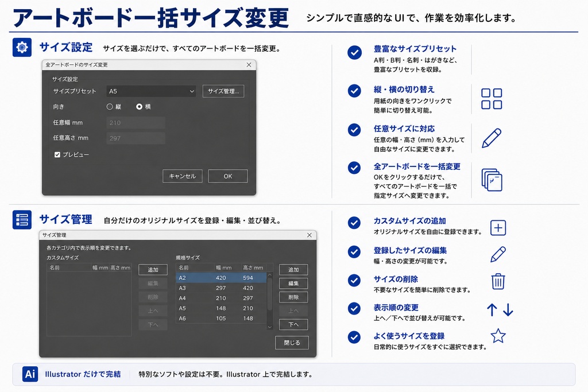
Task: Click the checkmark icon next to 全アートボードを一括変更
Action: click(354, 168)
